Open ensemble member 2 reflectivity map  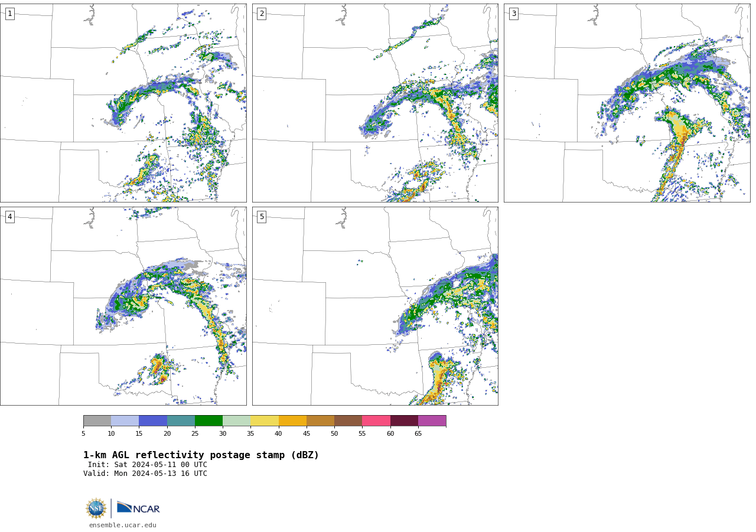375,103
